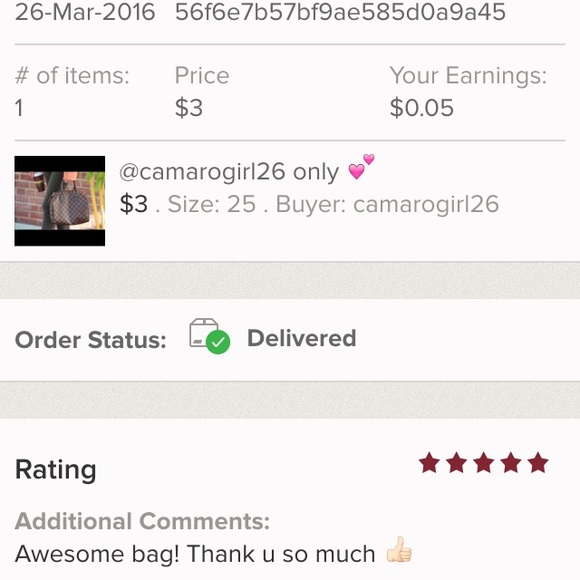Click the Your Earnings $0.05 amount
Image resolution: width=580 pixels, height=580 pixels.
(421, 108)
